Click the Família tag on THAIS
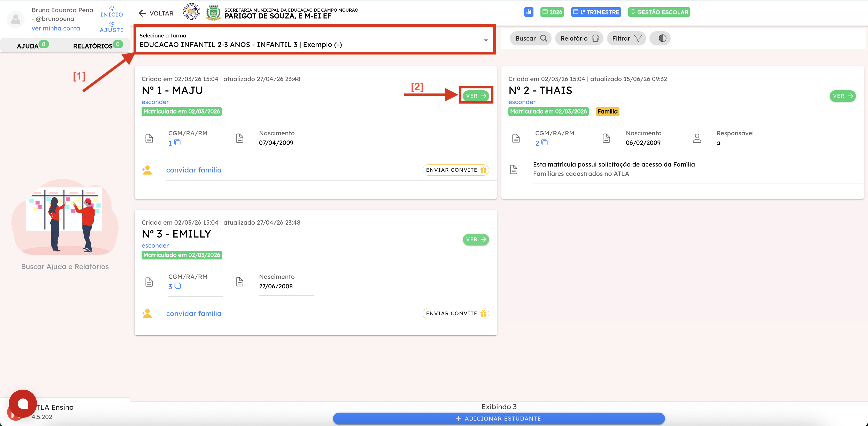The height and width of the screenshot is (426, 868). pos(608,112)
